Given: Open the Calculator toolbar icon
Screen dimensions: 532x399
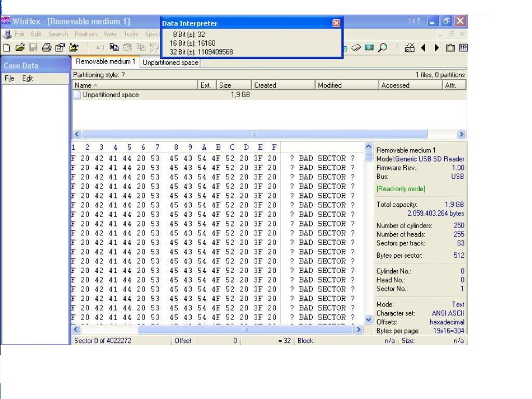Looking at the screenshot, I should tap(369, 48).
